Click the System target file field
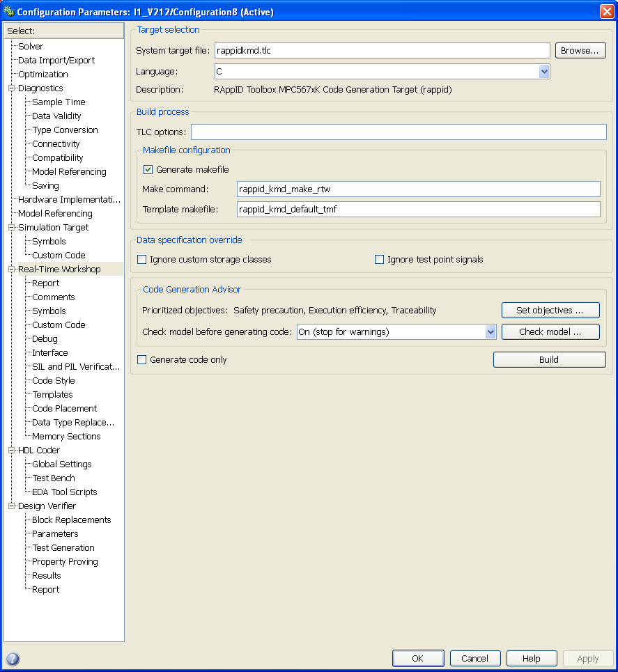 click(382, 51)
